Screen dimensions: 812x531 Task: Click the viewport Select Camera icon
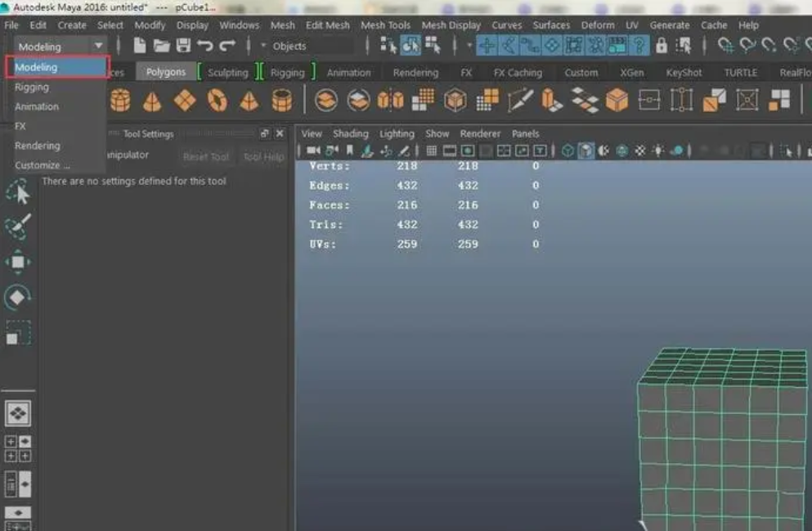[313, 151]
